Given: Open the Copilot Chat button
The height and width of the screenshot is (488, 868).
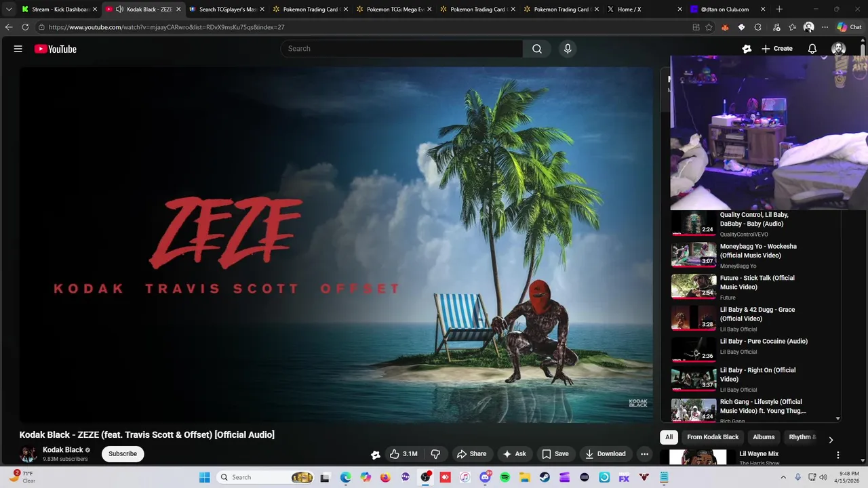Looking at the screenshot, I should point(850,27).
